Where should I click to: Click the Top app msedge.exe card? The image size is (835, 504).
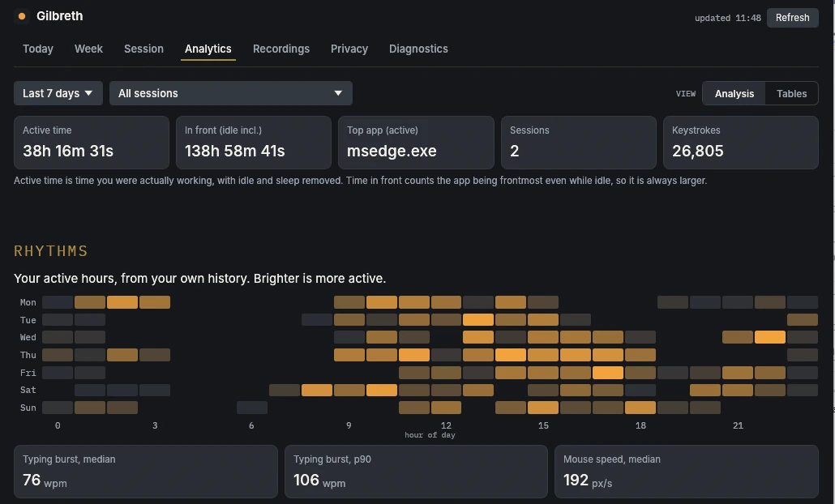point(416,143)
